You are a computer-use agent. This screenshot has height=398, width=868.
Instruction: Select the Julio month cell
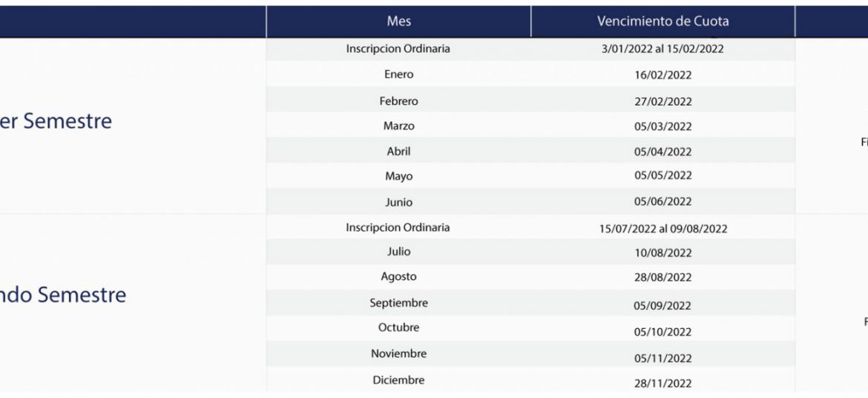[x=398, y=252]
